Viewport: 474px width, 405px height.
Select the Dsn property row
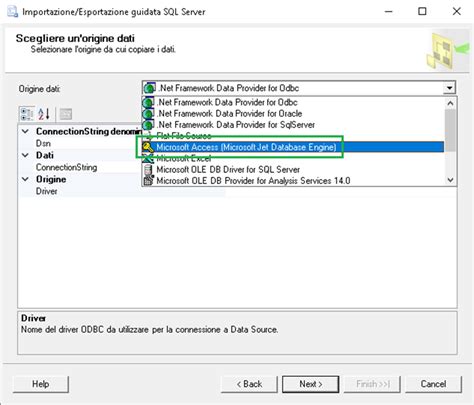coord(81,143)
